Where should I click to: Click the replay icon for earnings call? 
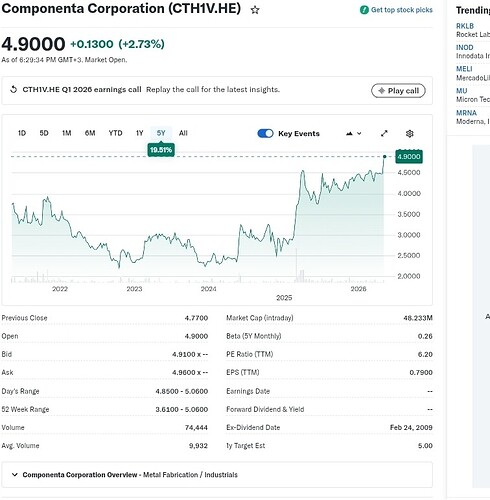coord(13,90)
